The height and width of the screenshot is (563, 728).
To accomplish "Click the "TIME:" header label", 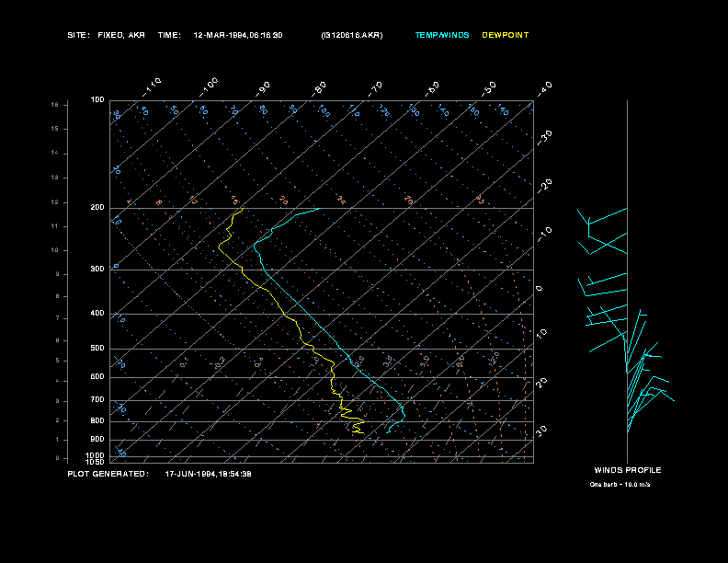I will (x=169, y=35).
